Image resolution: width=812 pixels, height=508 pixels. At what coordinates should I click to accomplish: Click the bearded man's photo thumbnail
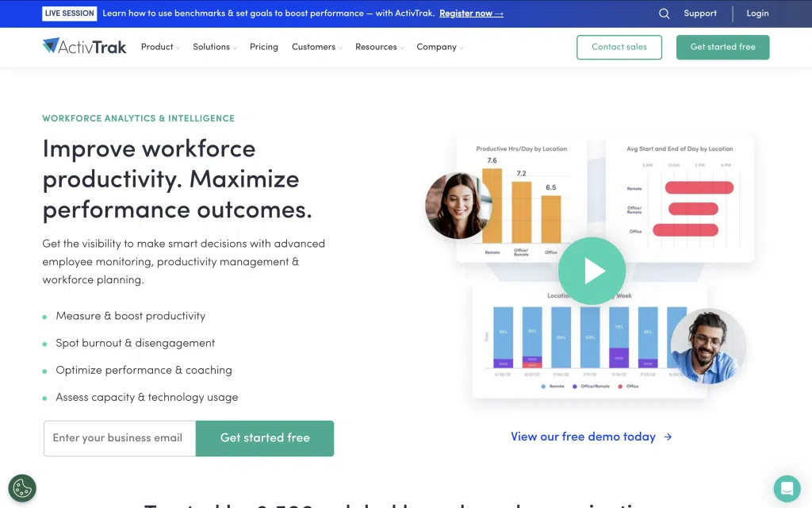coord(707,345)
